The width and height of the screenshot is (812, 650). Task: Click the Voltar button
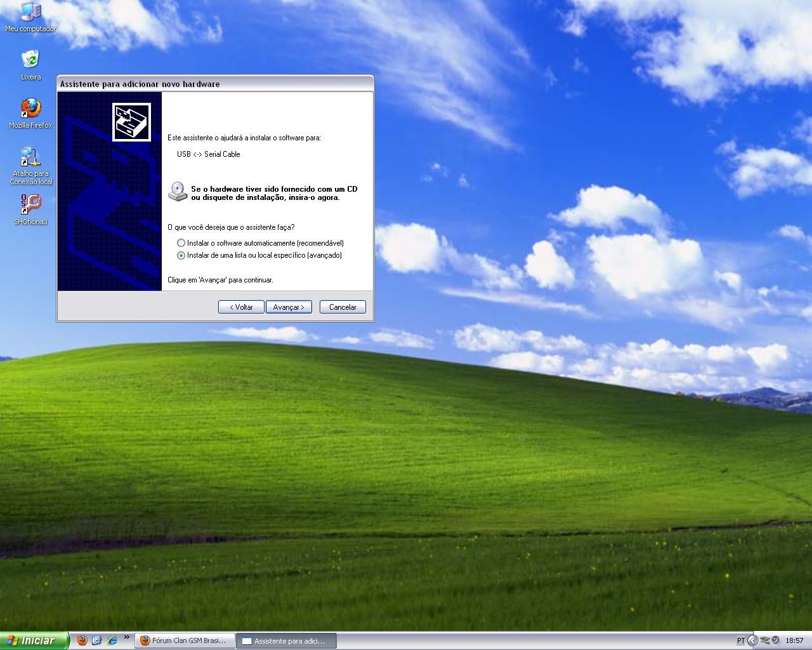(241, 307)
